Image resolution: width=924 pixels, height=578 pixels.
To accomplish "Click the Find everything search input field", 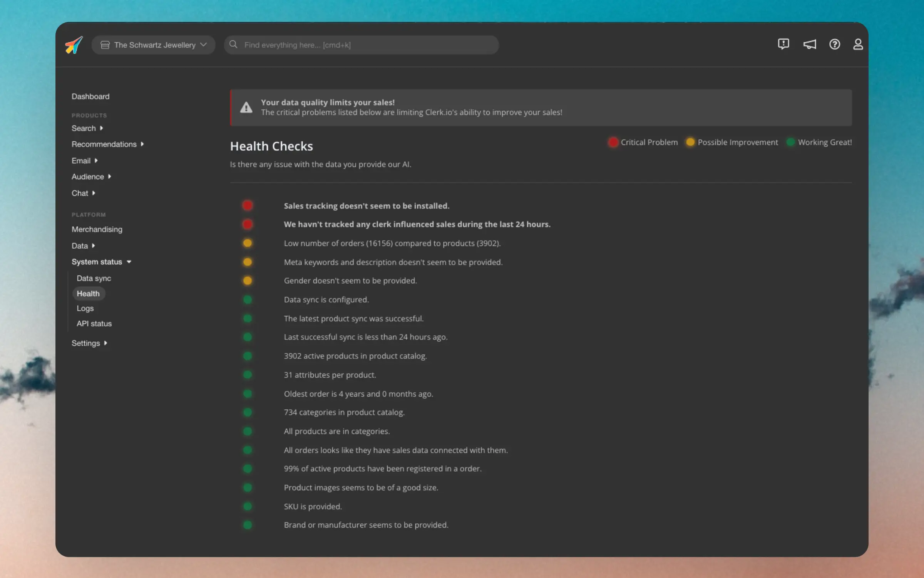I will [x=361, y=45].
